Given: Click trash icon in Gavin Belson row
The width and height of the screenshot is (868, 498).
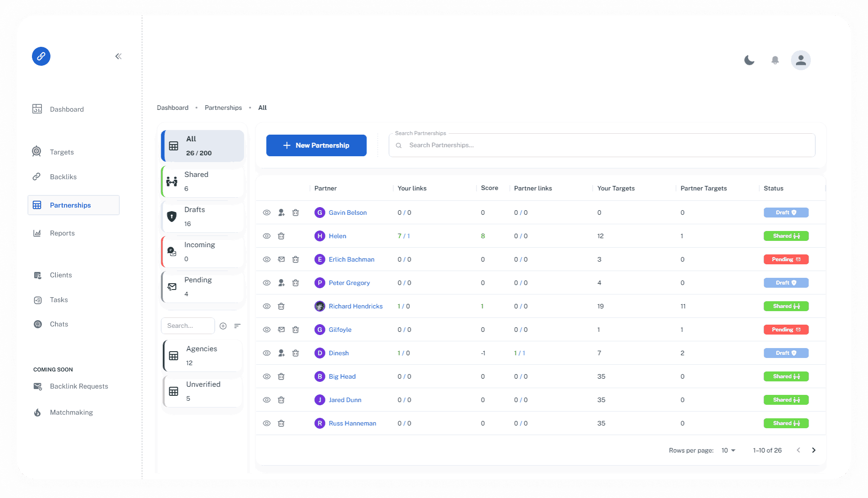Looking at the screenshot, I should [x=295, y=213].
